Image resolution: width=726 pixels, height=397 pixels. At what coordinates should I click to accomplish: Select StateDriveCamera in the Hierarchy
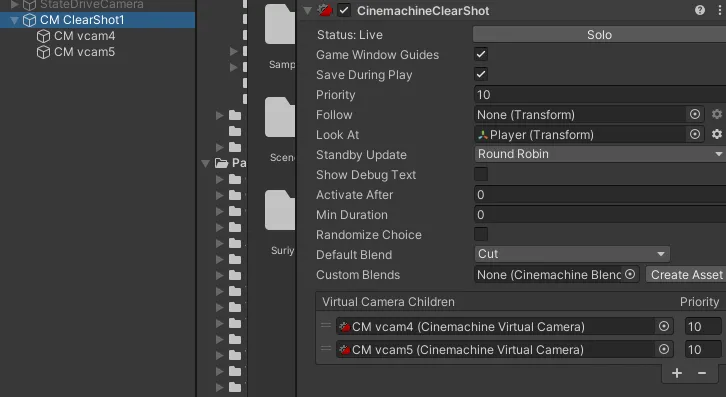(92, 5)
